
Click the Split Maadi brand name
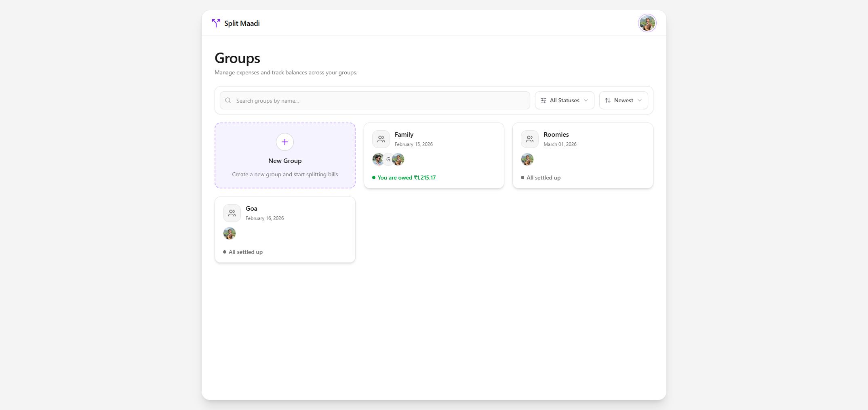tap(242, 23)
